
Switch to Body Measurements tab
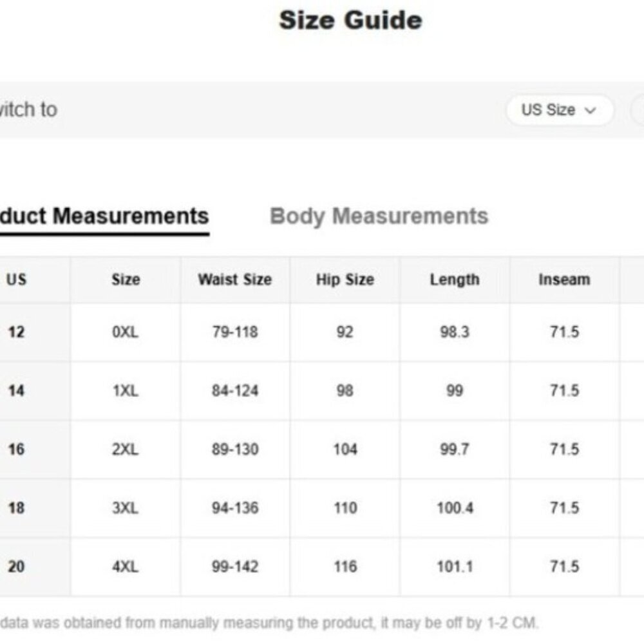pyautogui.click(x=379, y=216)
